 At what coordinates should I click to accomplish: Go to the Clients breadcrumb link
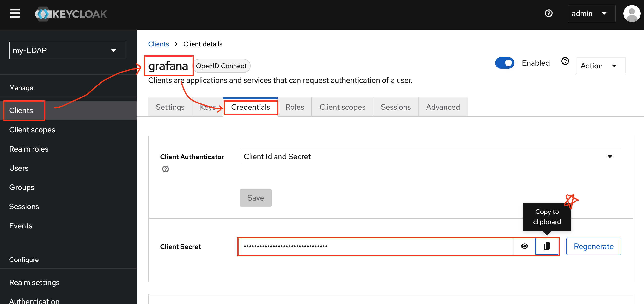[x=158, y=44]
